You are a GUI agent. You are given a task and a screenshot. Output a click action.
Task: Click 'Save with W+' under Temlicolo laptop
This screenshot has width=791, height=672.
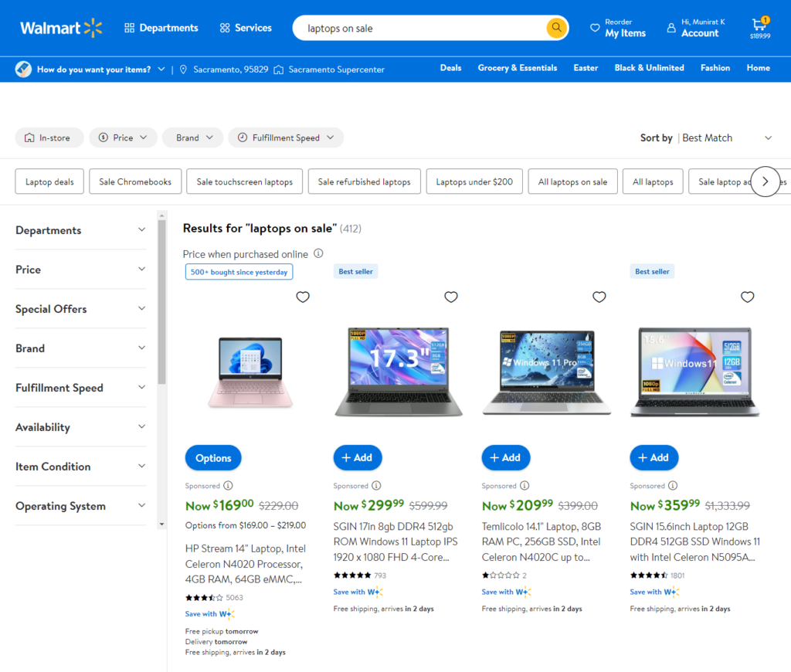(x=507, y=592)
